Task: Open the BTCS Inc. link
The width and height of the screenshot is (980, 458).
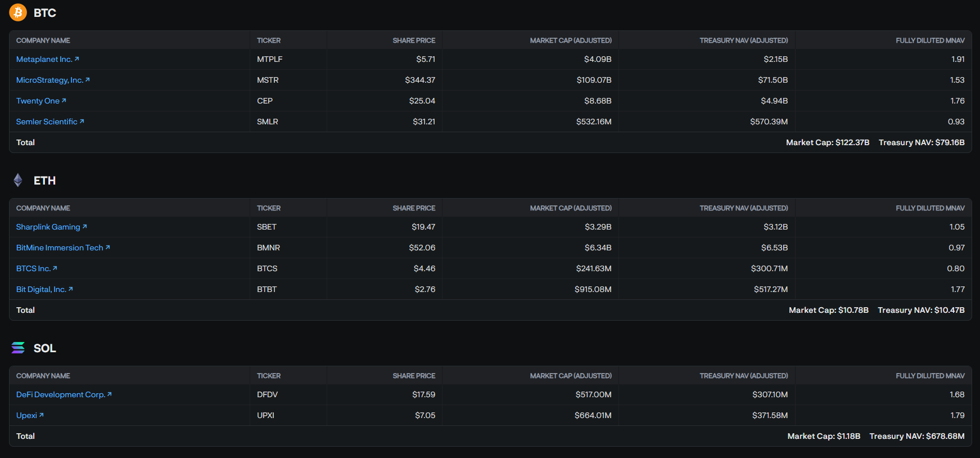Action: (x=37, y=268)
